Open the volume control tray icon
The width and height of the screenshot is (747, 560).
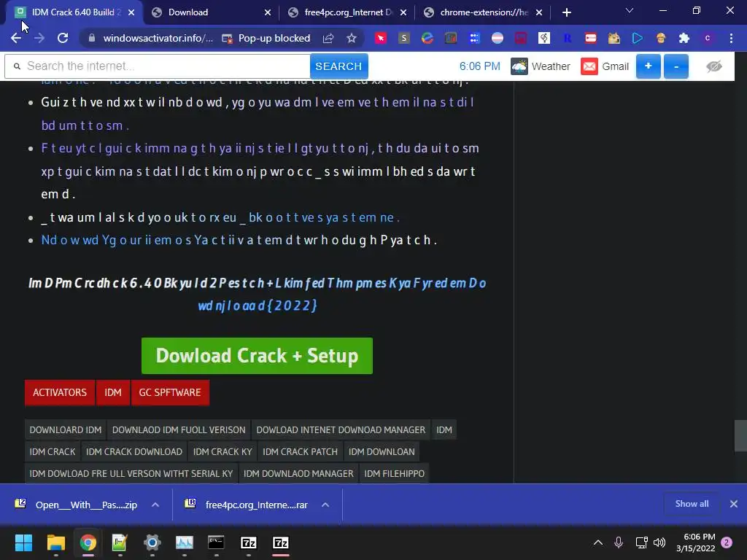click(659, 542)
